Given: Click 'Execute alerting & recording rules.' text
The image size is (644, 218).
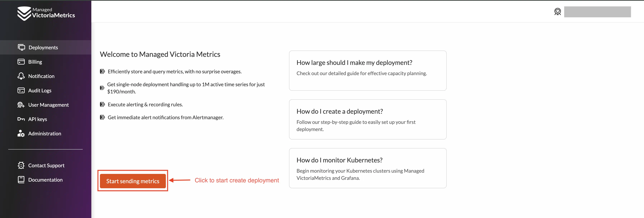Looking at the screenshot, I should [145, 105].
